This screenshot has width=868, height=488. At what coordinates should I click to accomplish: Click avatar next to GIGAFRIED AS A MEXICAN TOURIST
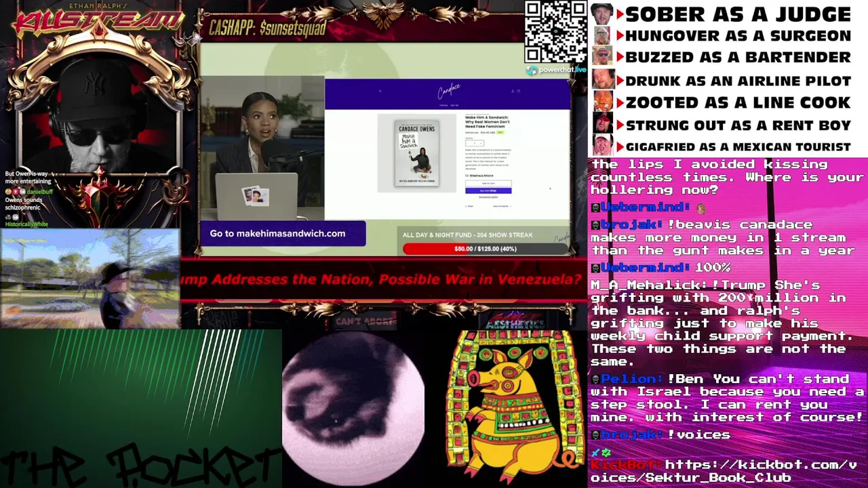coord(603,146)
